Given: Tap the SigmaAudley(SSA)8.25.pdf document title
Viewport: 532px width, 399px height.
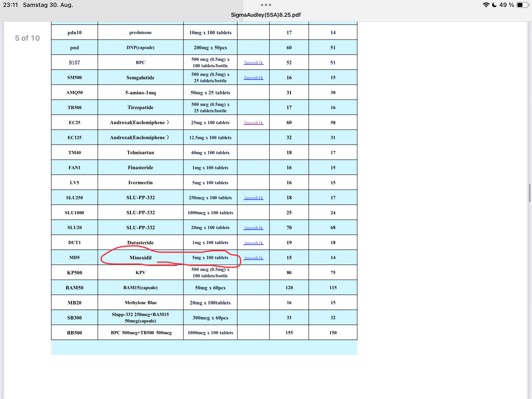Looking at the screenshot, I should click(266, 15).
